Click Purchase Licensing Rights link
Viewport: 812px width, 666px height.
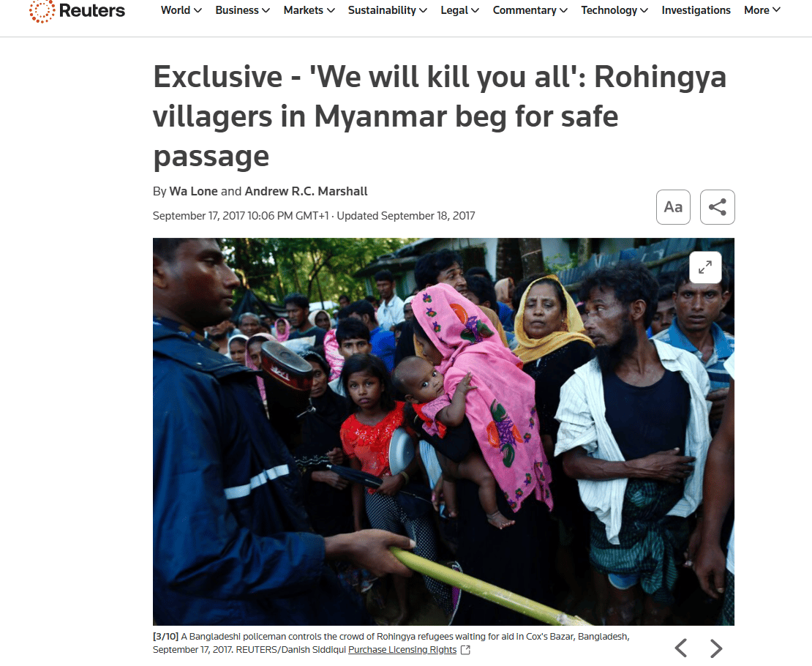coord(402,650)
